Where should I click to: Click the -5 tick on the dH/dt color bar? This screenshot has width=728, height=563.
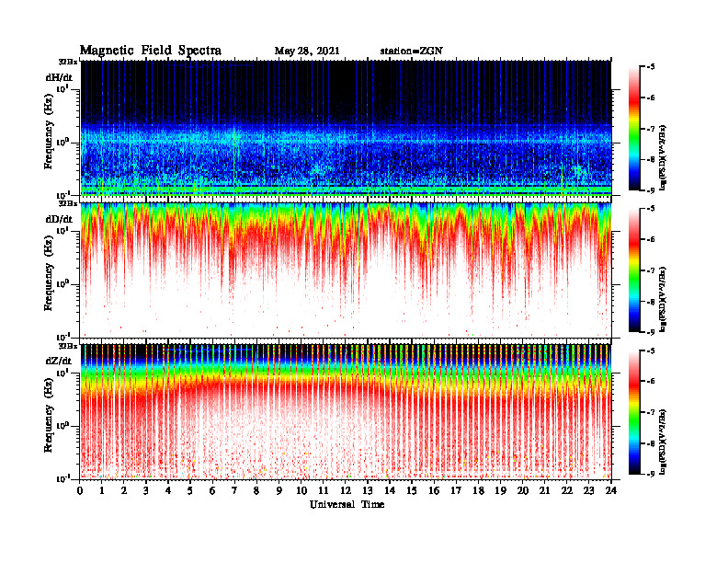(x=651, y=67)
